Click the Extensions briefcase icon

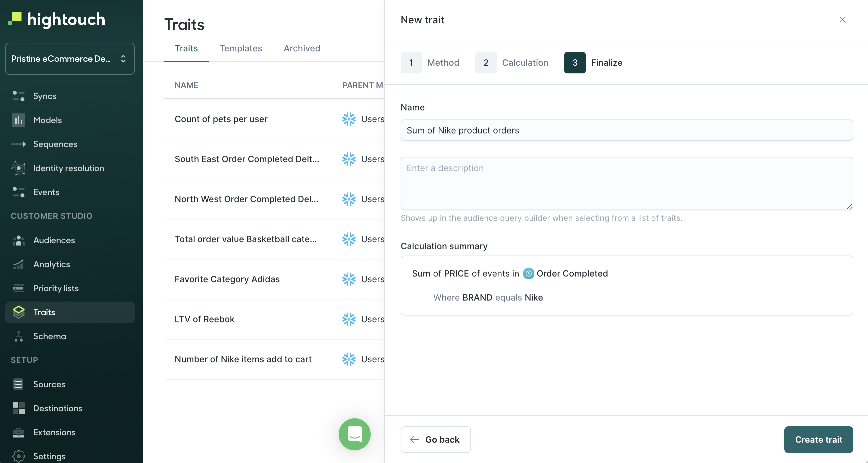[19, 433]
